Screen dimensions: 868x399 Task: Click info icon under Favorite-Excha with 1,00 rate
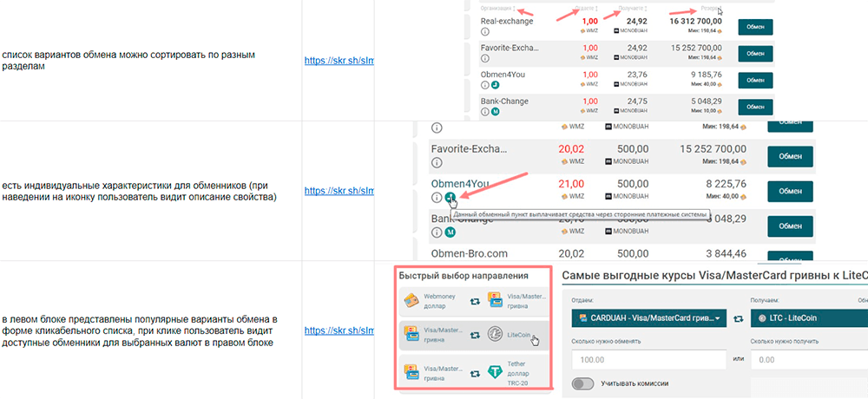[485, 57]
